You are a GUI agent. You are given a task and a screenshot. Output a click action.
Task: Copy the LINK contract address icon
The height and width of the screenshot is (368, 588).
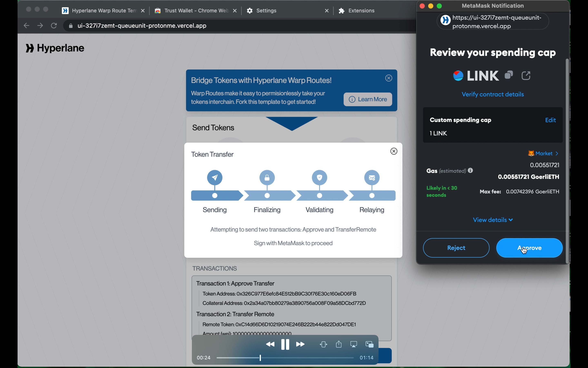click(509, 75)
